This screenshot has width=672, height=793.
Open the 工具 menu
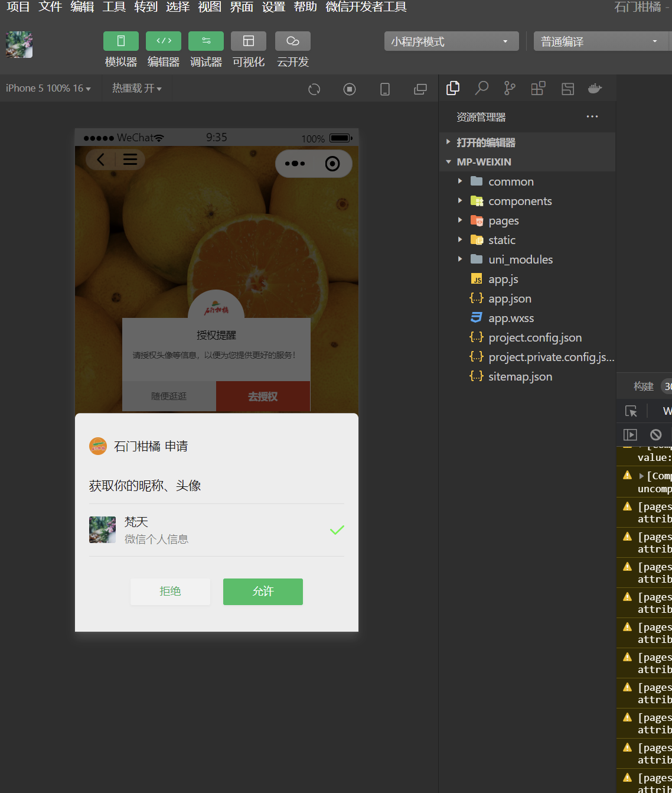[x=114, y=7]
